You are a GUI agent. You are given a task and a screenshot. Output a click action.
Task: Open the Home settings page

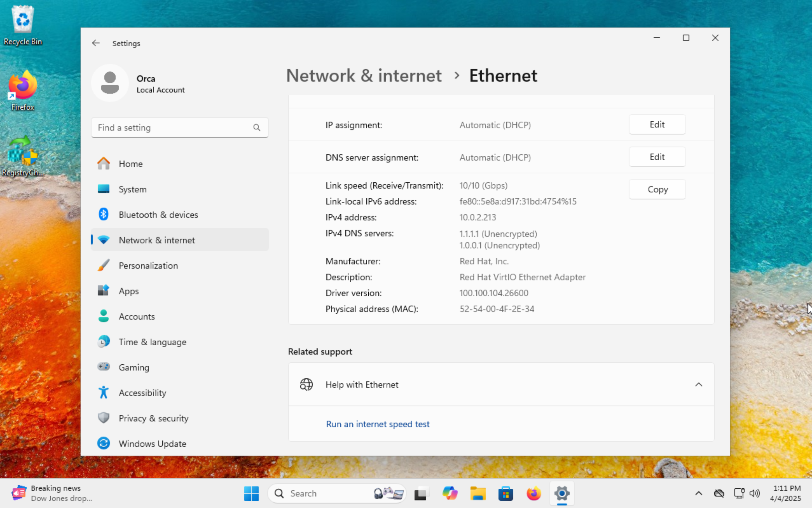[x=180, y=164]
